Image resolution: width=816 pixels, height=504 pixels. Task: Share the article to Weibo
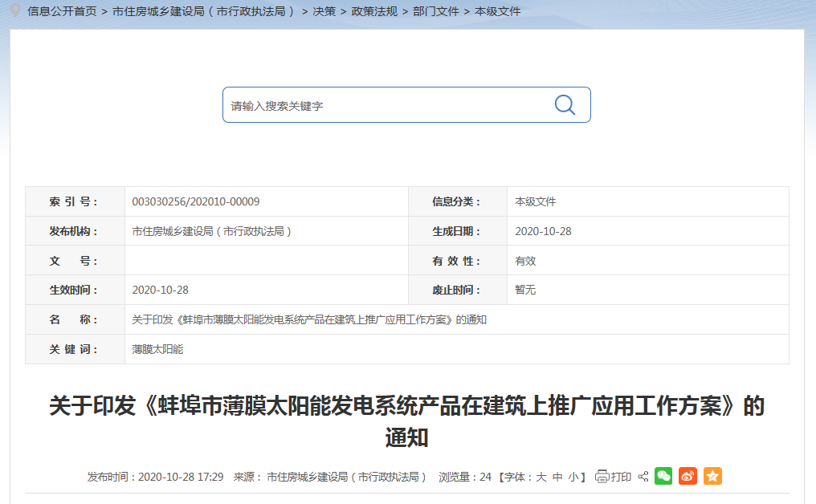pos(687,476)
